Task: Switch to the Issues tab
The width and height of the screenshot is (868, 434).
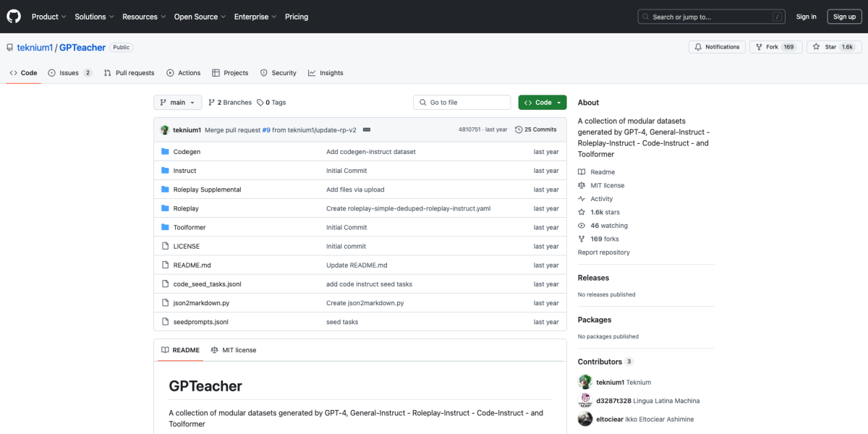Action: pos(69,73)
